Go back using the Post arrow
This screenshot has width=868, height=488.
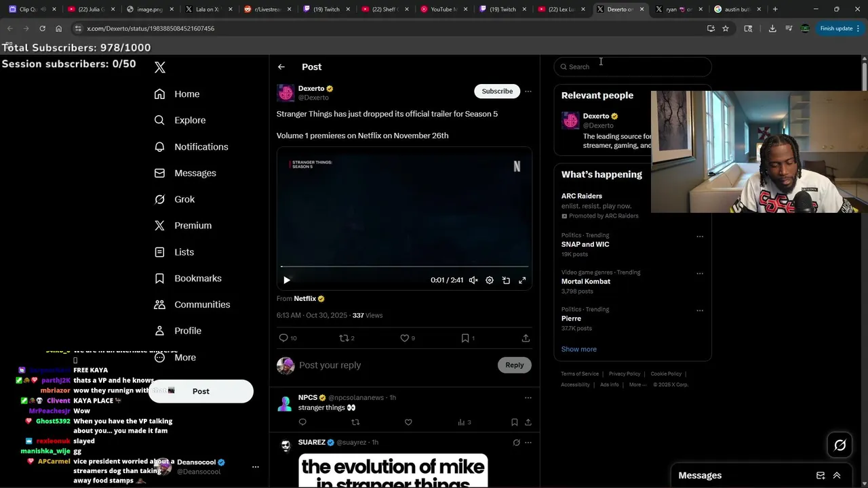coord(281,67)
